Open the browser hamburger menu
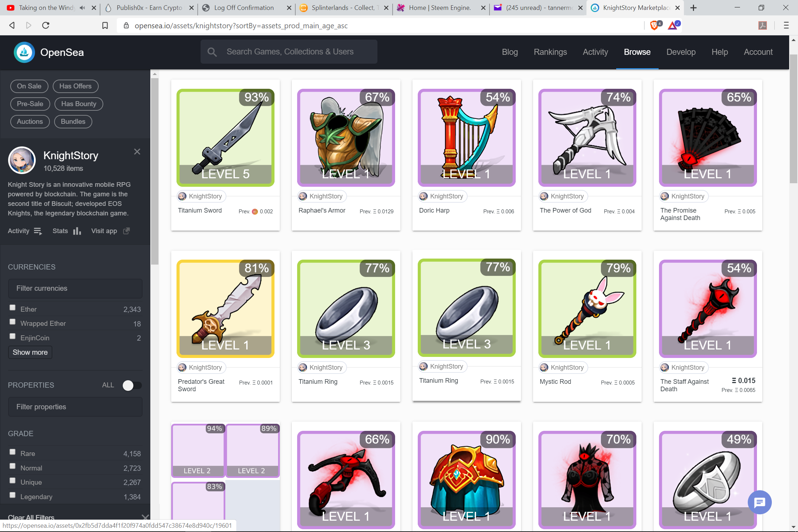 pos(786,25)
